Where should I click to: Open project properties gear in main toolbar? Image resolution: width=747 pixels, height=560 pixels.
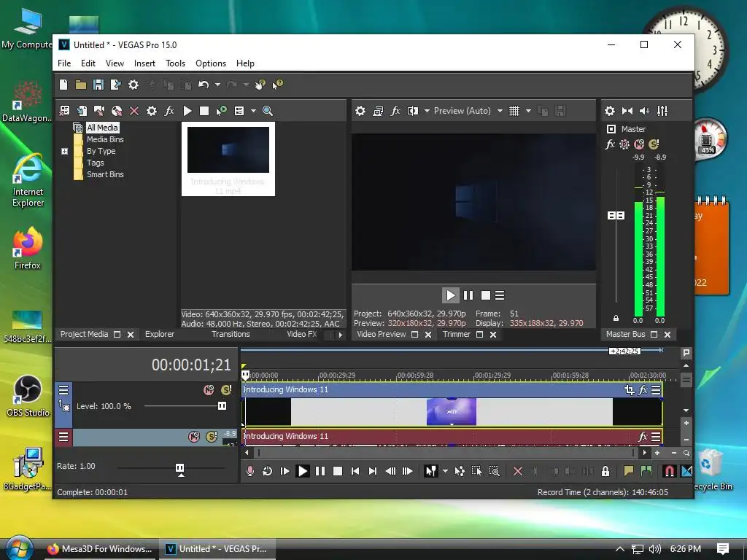(x=133, y=85)
